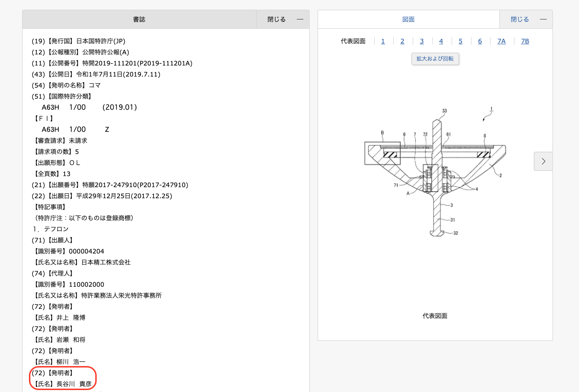Collapse the 書誌 panel with minus icon
The width and height of the screenshot is (579, 392).
pos(300,19)
